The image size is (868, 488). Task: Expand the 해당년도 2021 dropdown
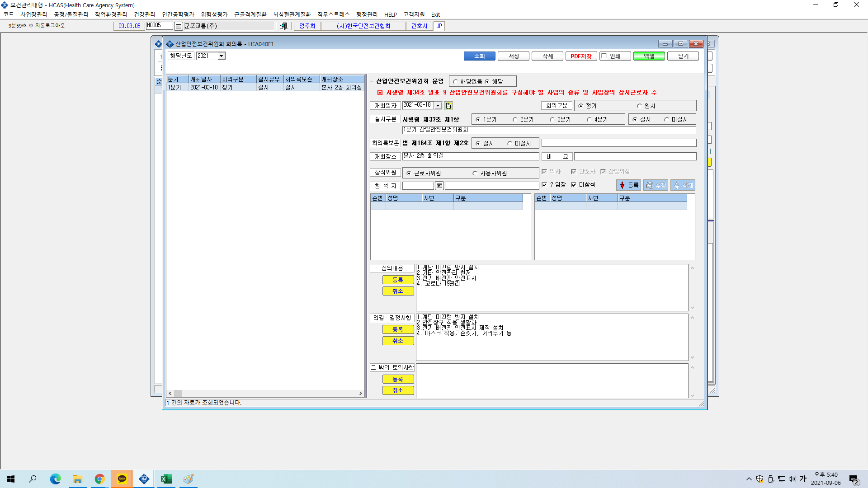tap(222, 56)
